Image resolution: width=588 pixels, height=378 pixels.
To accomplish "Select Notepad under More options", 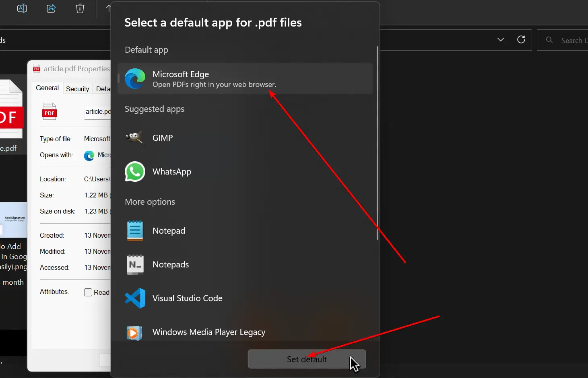I will [245, 231].
